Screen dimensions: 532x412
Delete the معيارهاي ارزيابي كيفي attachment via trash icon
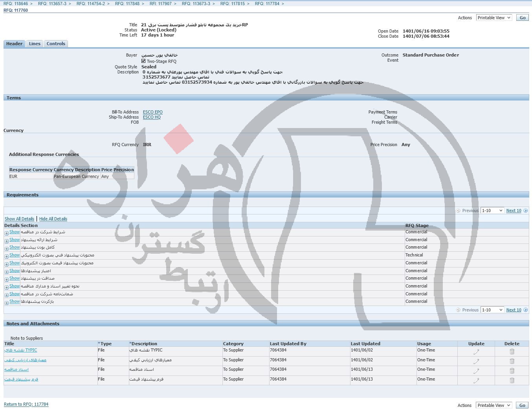[x=512, y=361]
